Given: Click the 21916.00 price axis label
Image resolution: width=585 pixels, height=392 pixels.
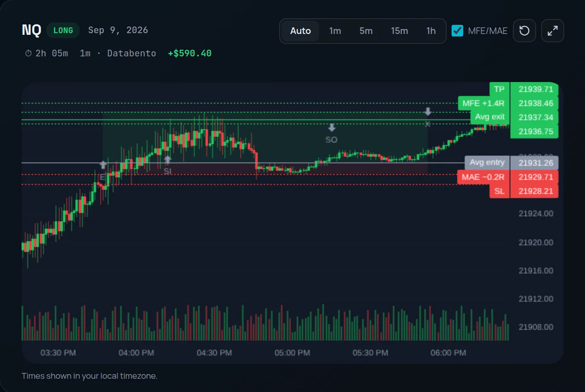Looking at the screenshot, I should coord(536,271).
